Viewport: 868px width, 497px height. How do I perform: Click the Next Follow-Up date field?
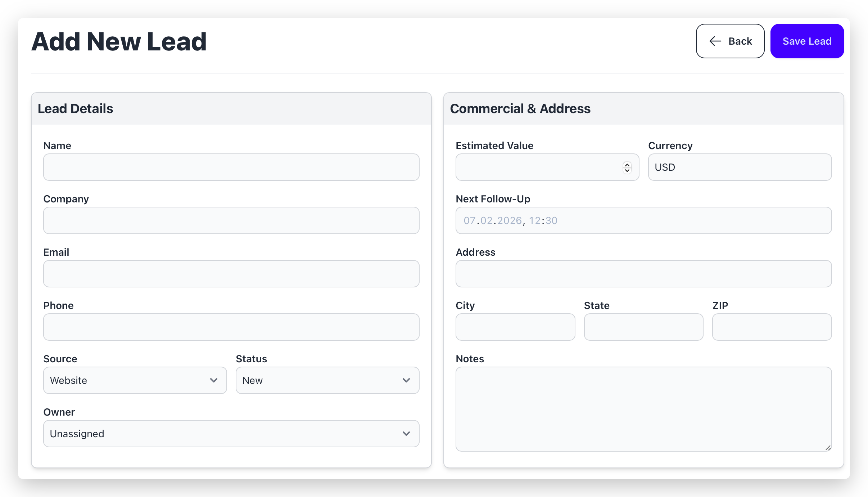pyautogui.click(x=643, y=220)
